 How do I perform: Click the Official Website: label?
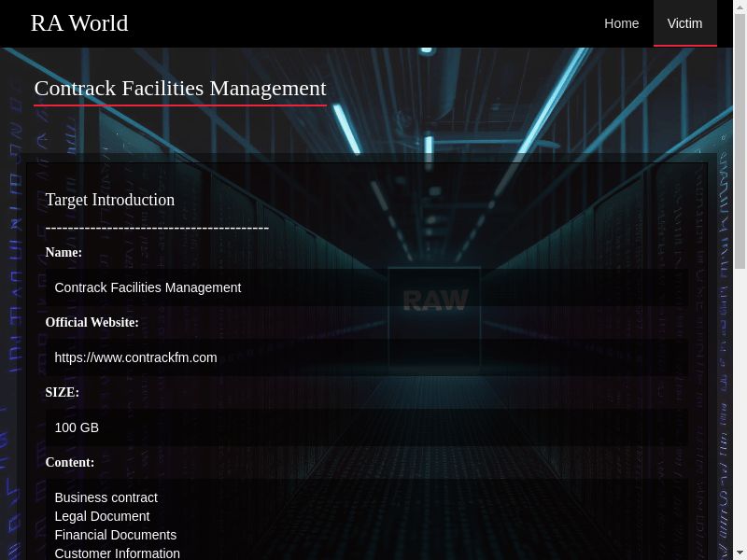[92, 322]
